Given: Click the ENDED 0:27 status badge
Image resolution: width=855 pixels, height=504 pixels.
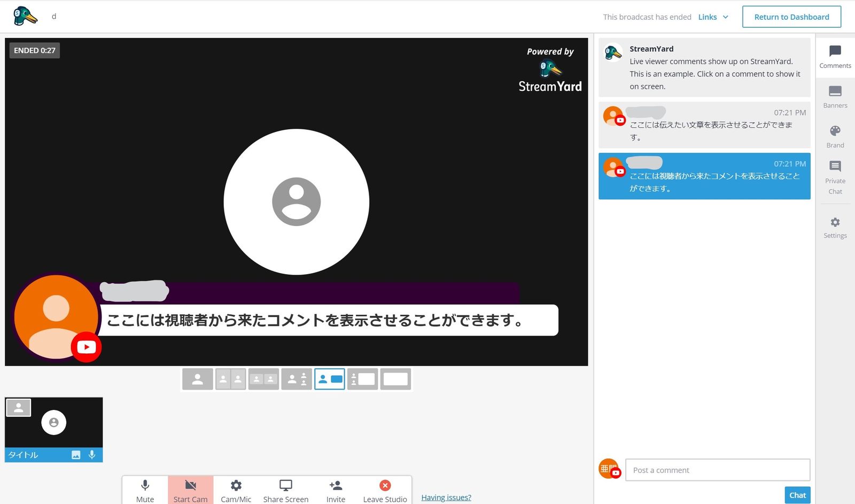Looking at the screenshot, I should pyautogui.click(x=35, y=50).
